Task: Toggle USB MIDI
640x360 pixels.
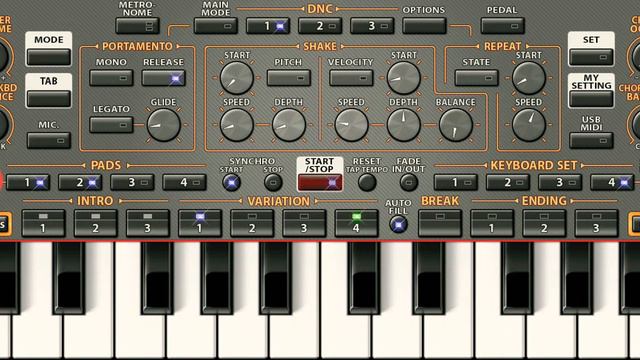Action: 591,140
